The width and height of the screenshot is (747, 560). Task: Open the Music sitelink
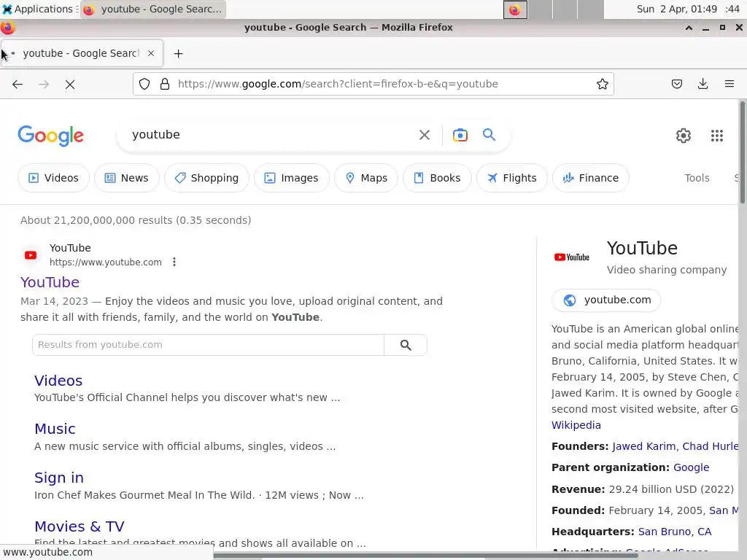[55, 429]
